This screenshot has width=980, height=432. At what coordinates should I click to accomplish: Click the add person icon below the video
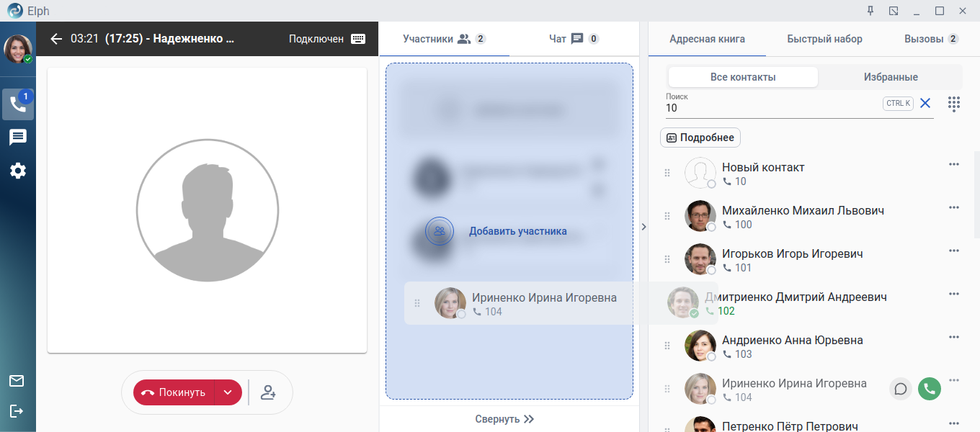[x=269, y=392]
